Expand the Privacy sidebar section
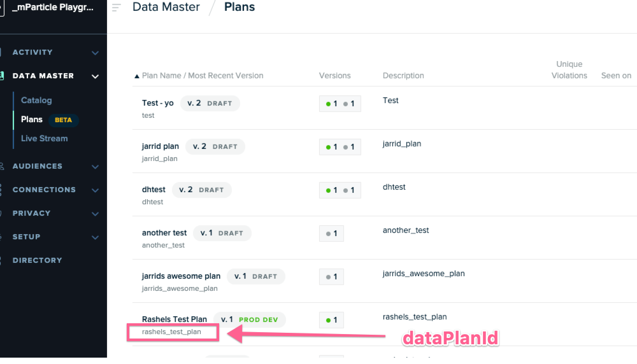 [x=95, y=214]
